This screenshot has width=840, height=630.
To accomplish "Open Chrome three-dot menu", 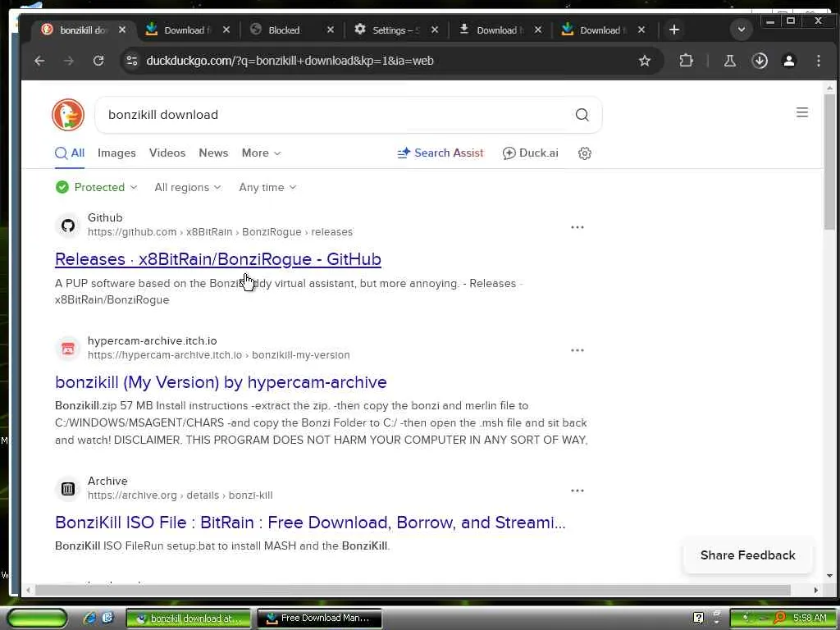I will coord(819,61).
